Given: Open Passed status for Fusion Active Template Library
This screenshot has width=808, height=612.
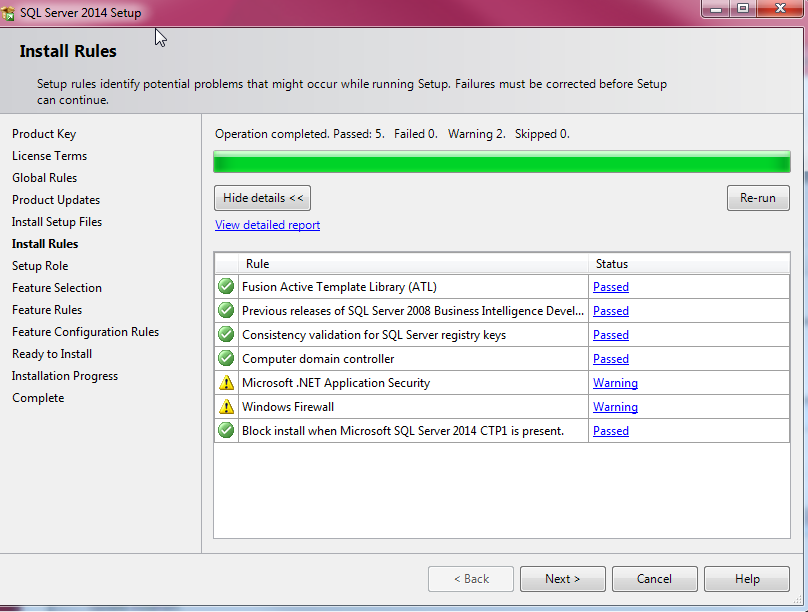Looking at the screenshot, I should (x=611, y=287).
